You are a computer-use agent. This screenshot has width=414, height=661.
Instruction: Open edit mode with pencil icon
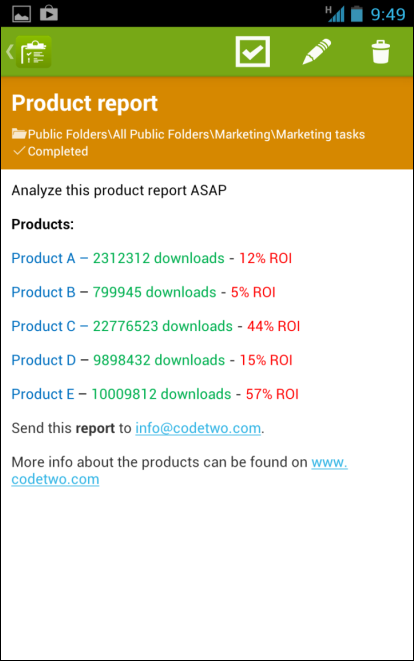[317, 51]
